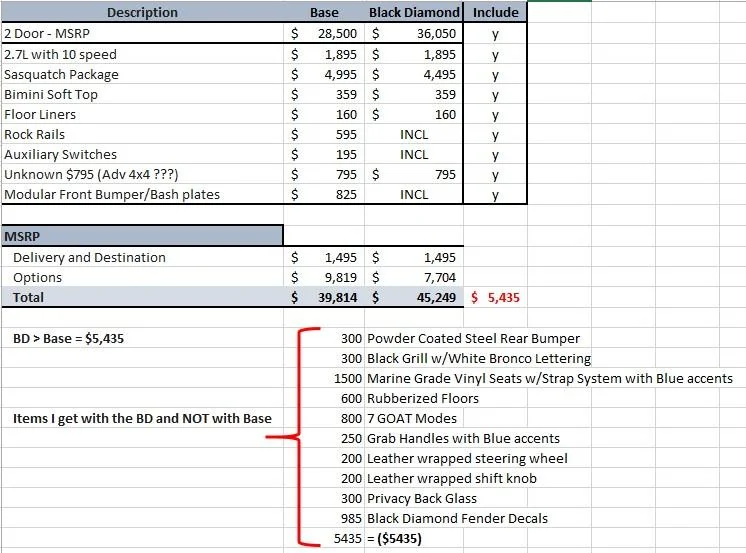This screenshot has width=746, height=553.
Task: Click the '7 GOAT Modes' cell
Action: click(412, 418)
